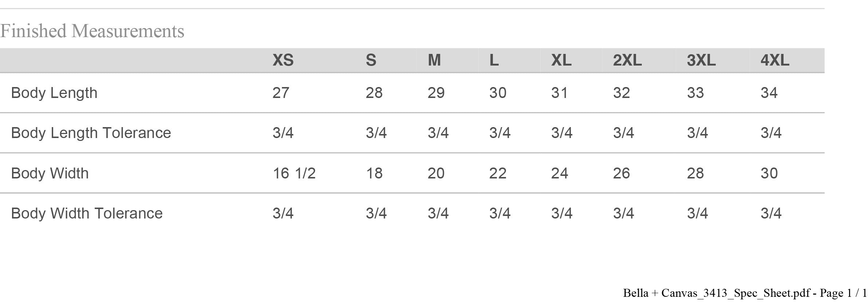
Task: Select body length 31 for XL
Action: [559, 93]
